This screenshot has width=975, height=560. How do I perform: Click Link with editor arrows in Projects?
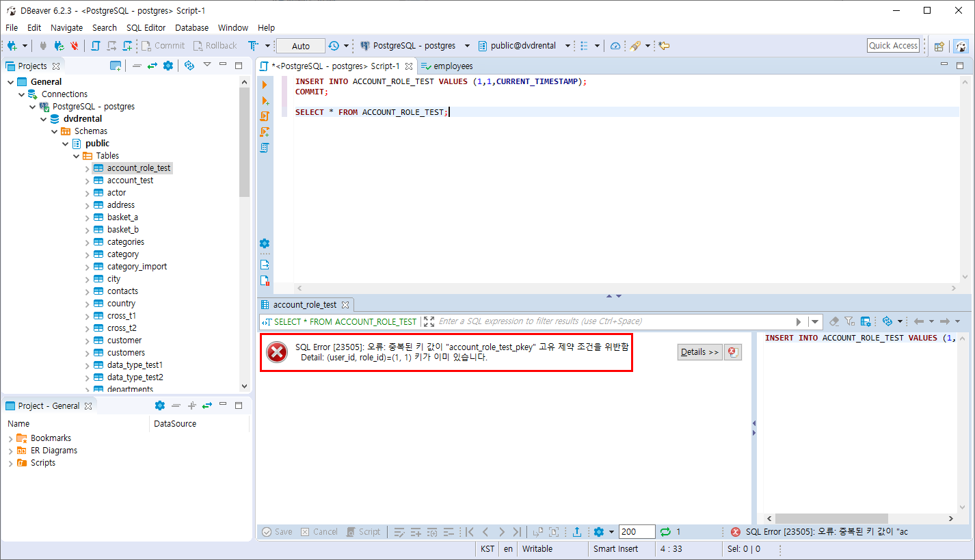152,66
